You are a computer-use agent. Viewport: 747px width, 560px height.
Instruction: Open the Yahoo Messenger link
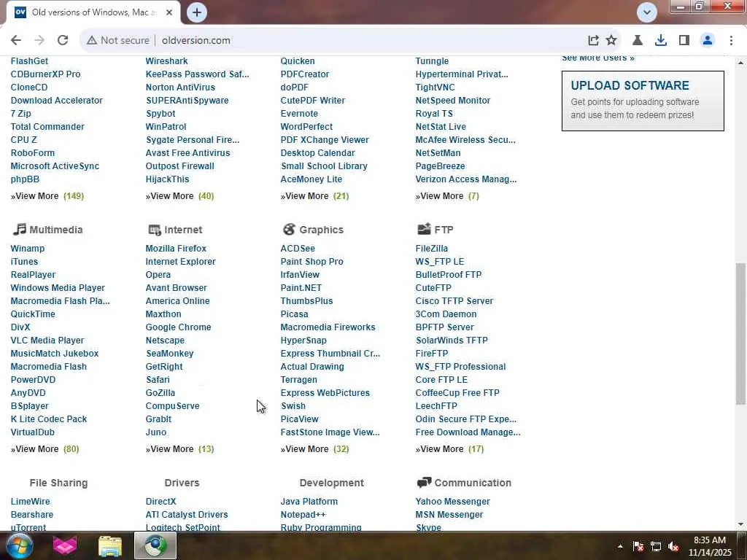click(452, 502)
